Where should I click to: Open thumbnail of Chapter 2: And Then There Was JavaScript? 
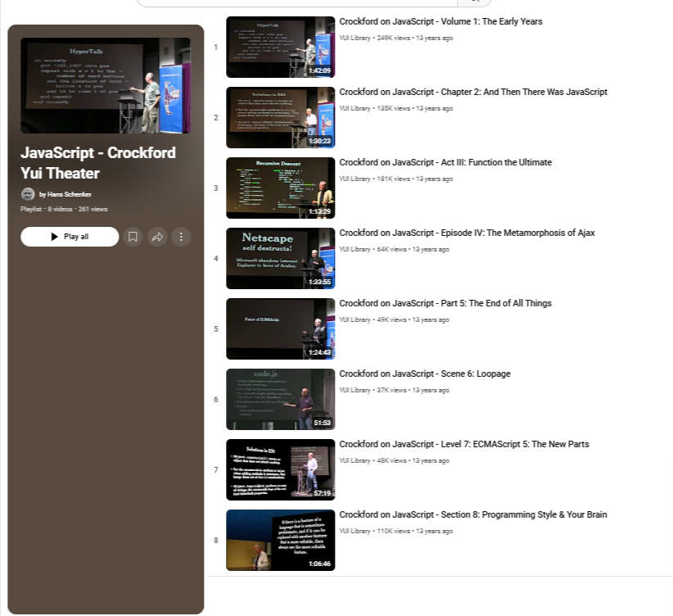coord(281,118)
